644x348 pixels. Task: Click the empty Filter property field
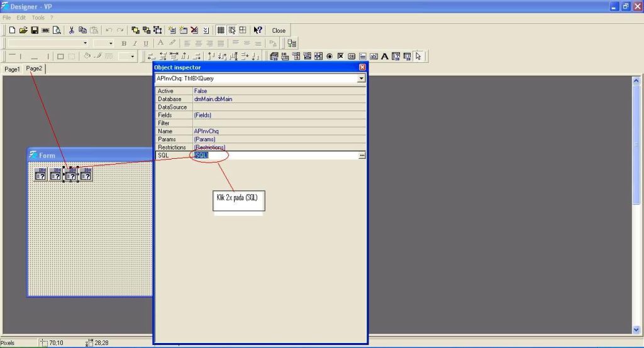[279, 123]
